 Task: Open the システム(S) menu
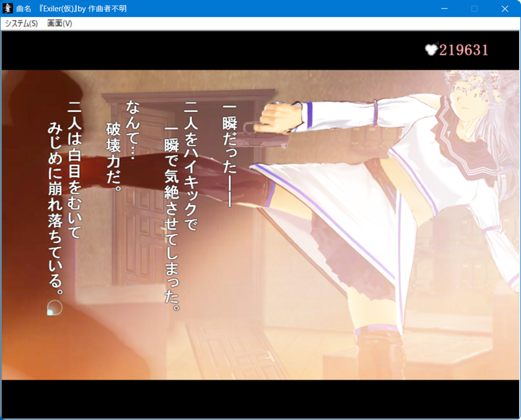pos(21,23)
